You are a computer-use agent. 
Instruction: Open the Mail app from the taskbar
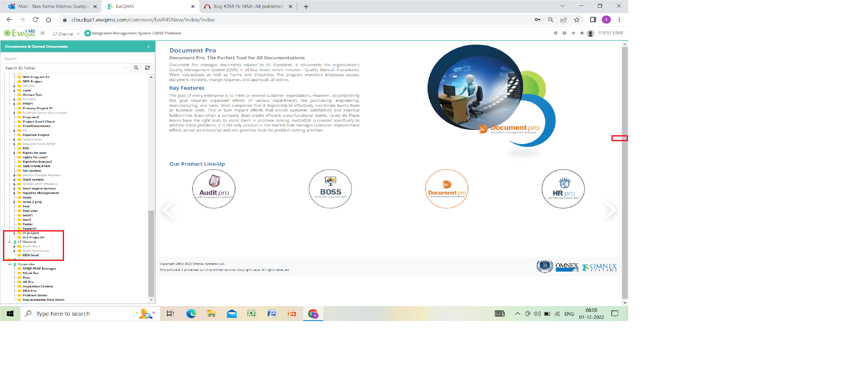point(232,314)
